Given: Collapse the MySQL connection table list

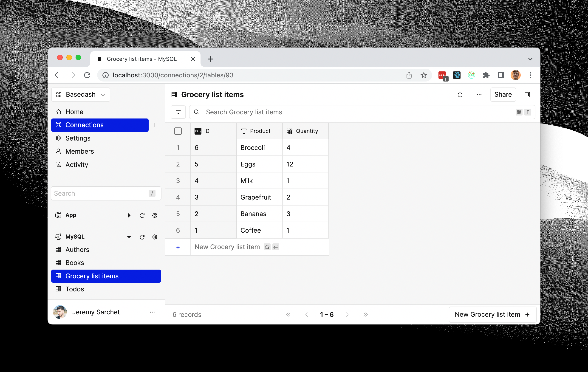Looking at the screenshot, I should click(x=129, y=237).
